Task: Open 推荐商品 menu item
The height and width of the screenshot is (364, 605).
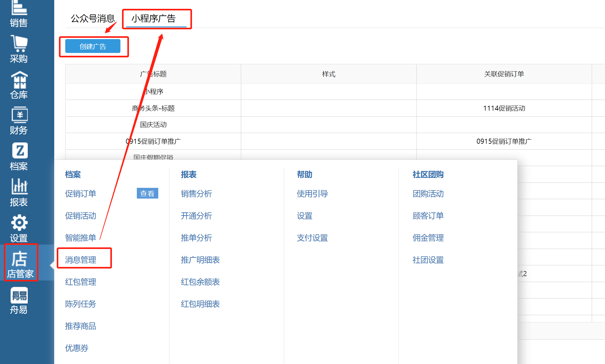Action: [80, 326]
